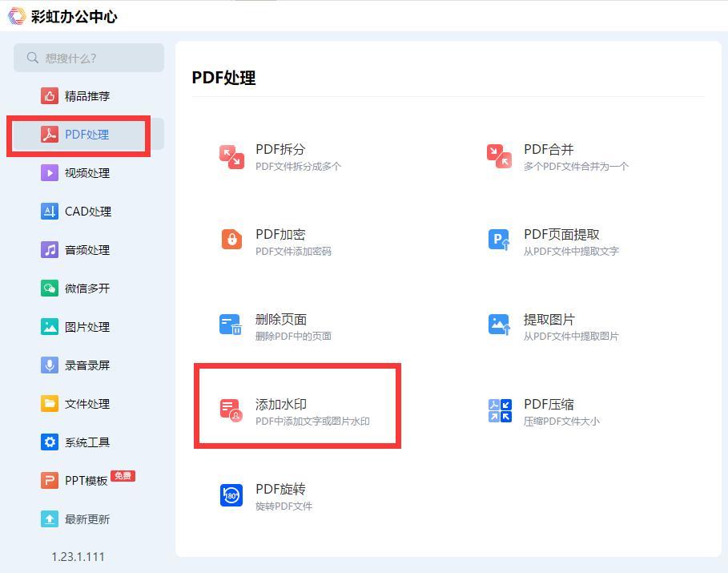728x573 pixels.
Task: Click description PDF中添加文字或图片水印
Action: click(312, 421)
